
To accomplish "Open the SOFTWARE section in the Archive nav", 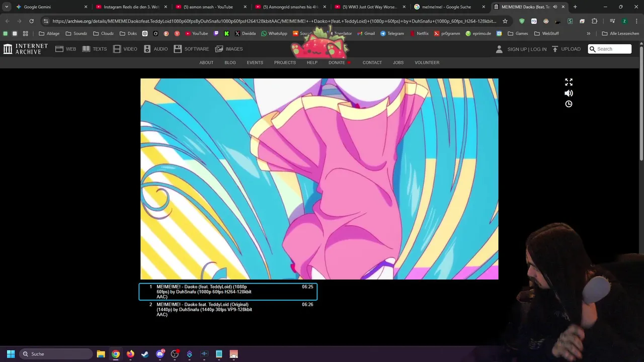I will point(191,49).
